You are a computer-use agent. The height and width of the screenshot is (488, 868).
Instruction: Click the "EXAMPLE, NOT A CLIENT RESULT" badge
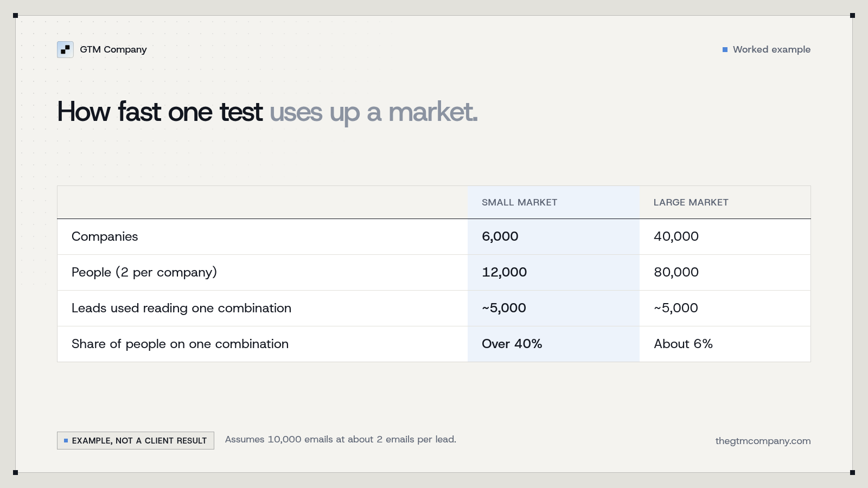click(x=136, y=440)
